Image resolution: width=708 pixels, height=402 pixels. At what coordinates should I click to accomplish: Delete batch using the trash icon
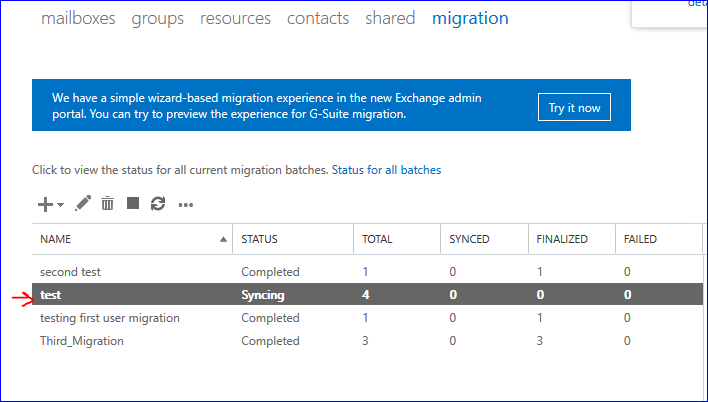[107, 204]
